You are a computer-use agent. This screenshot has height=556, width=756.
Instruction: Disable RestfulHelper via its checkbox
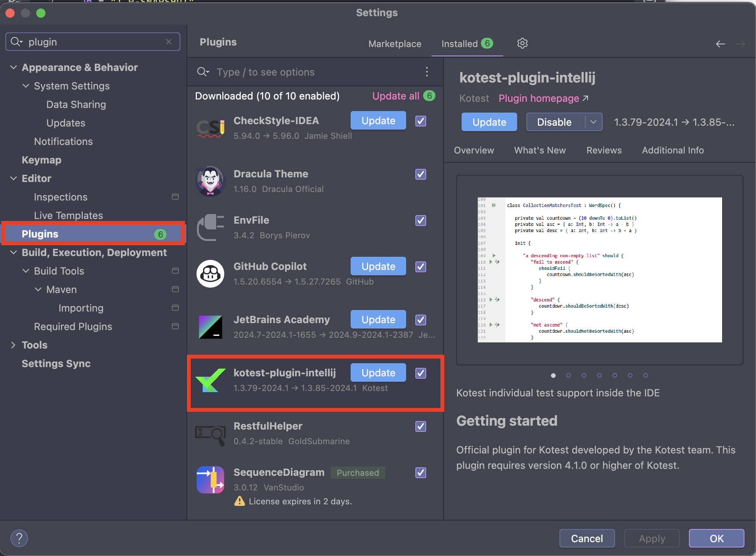point(420,426)
